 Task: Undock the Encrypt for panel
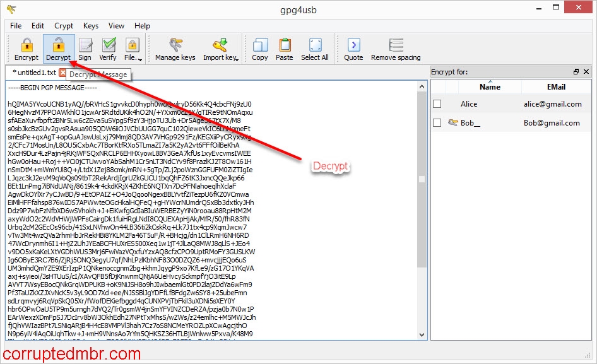pos(576,71)
